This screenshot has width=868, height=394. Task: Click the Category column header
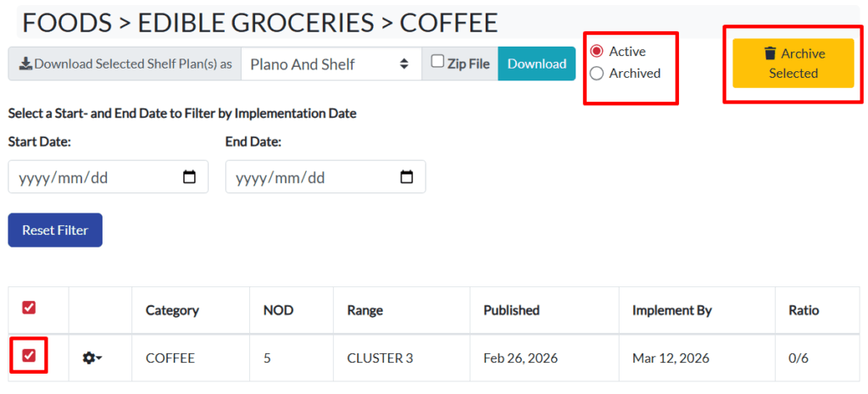[x=172, y=310]
